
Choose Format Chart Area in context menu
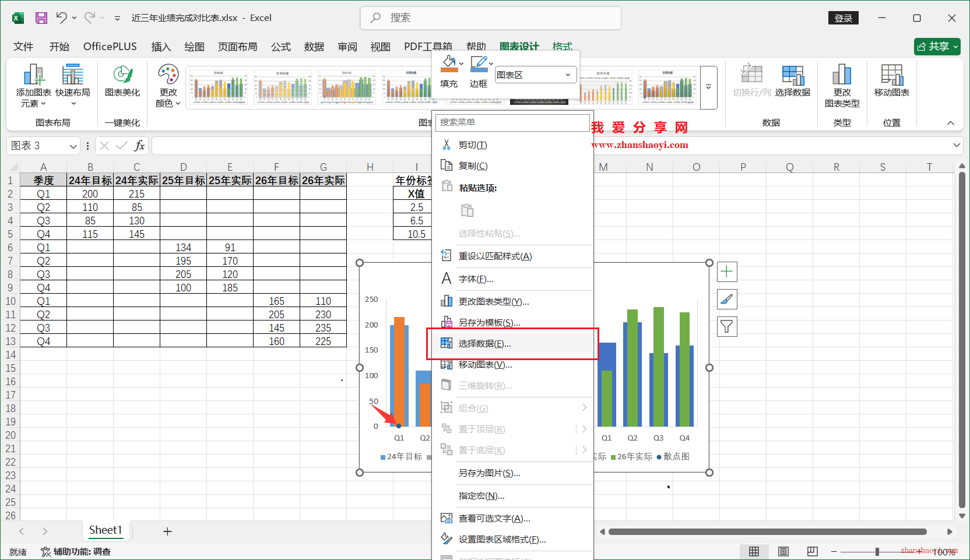pyautogui.click(x=513, y=539)
